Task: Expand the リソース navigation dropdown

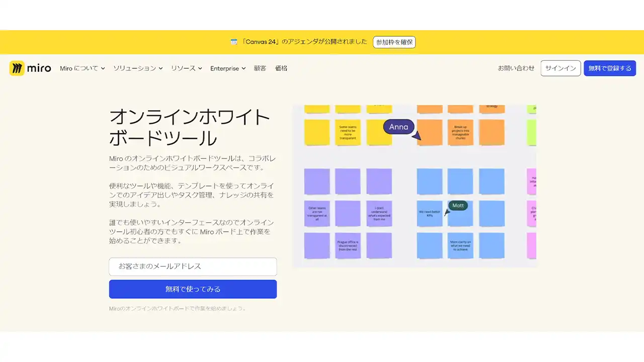Action: (183, 68)
